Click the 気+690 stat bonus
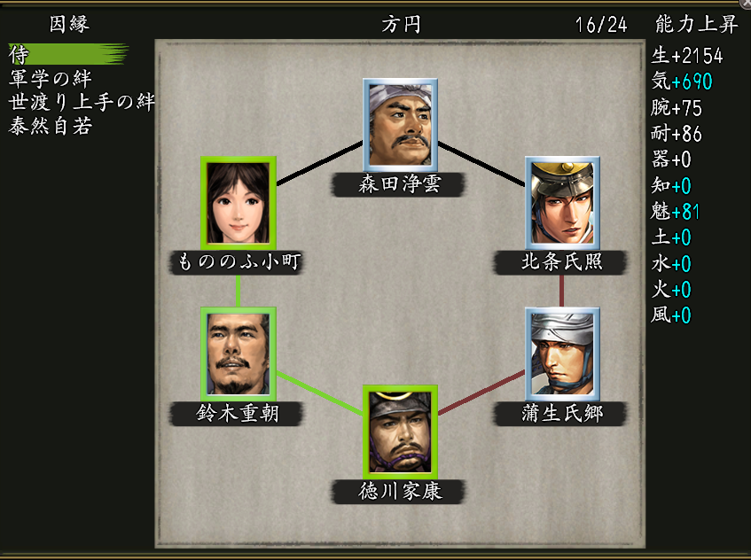This screenshot has height=560, width=751. (x=682, y=82)
